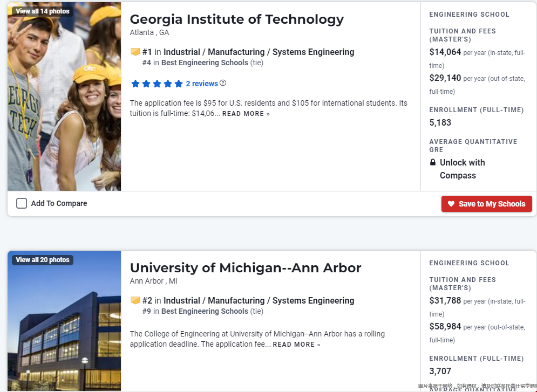The height and width of the screenshot is (392, 537).
Task: Click the Michigan building photo thumbnail
Action: [x=64, y=329]
